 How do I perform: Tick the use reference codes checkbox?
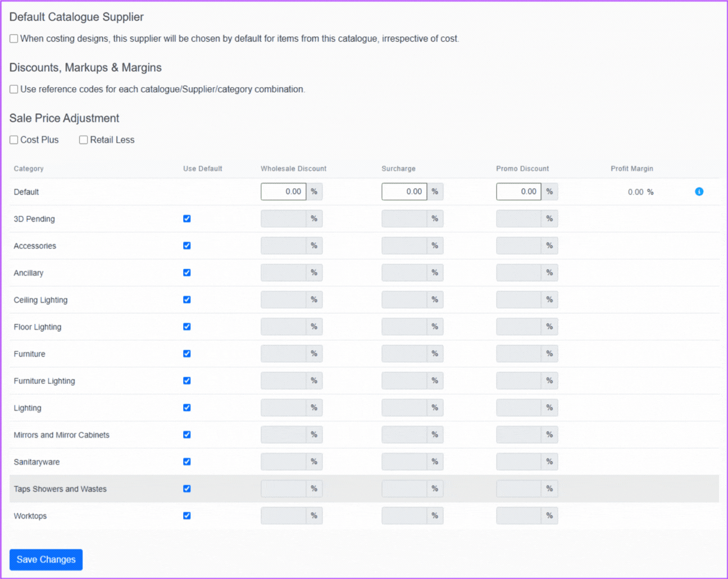14,89
